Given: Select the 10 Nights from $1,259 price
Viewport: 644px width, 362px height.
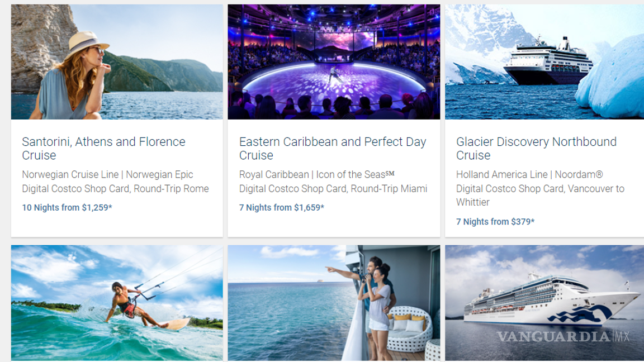Looking at the screenshot, I should point(67,208).
